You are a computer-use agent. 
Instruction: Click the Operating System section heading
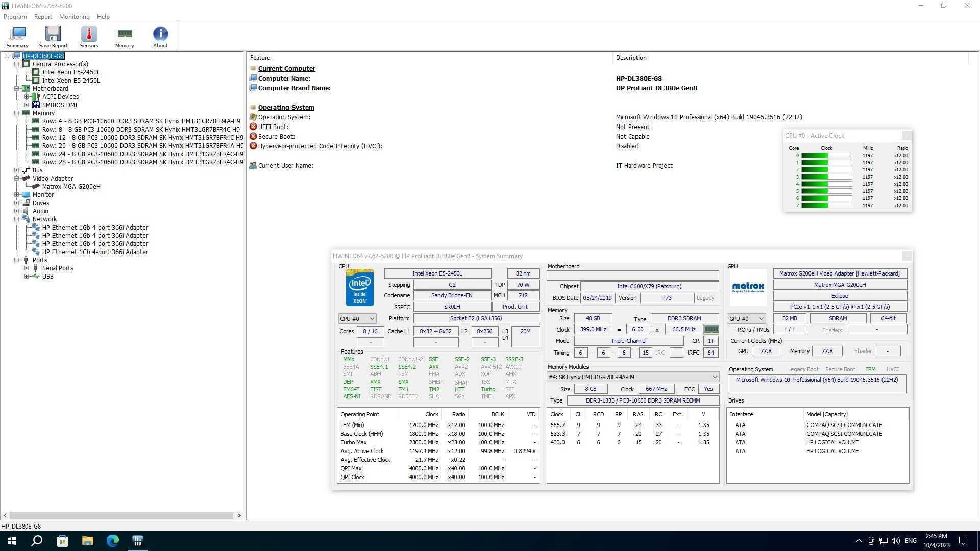(286, 108)
